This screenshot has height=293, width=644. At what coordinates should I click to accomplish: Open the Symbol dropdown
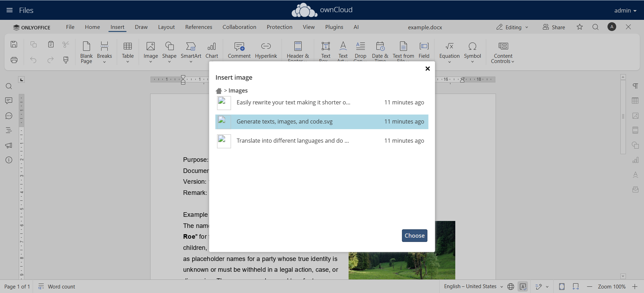point(472,52)
